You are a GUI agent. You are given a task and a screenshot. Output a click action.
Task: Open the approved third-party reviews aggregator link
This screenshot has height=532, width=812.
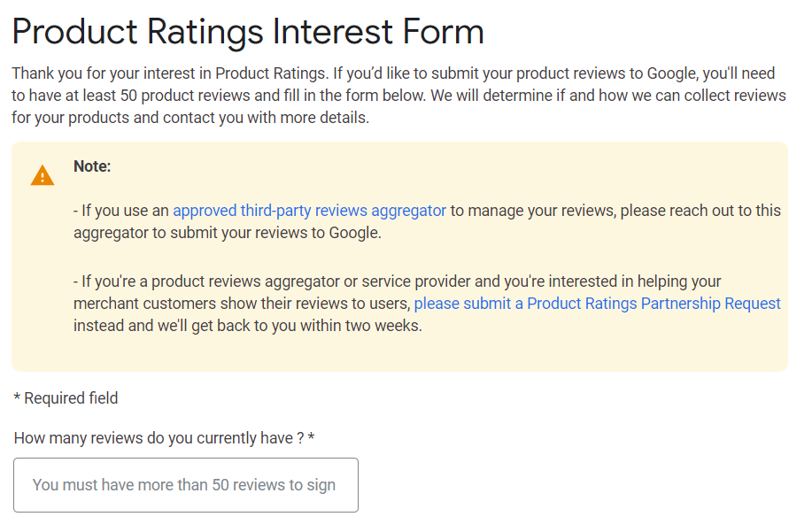(x=309, y=211)
